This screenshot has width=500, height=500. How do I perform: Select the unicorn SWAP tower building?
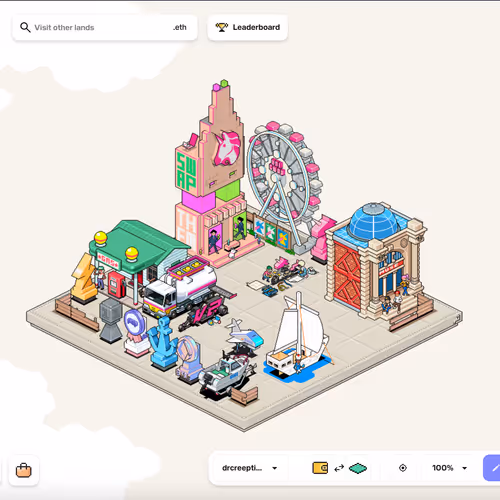pyautogui.click(x=211, y=173)
